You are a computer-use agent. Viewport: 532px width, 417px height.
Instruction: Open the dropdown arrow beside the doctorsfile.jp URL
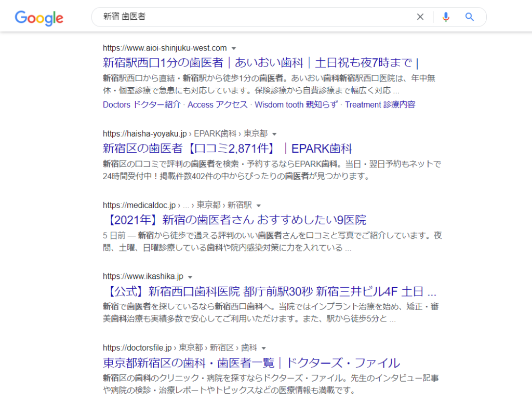point(263,348)
